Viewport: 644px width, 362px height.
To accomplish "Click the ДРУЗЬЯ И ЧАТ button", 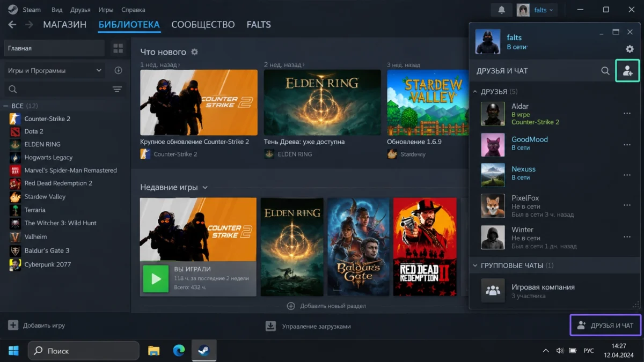I will [x=605, y=325].
